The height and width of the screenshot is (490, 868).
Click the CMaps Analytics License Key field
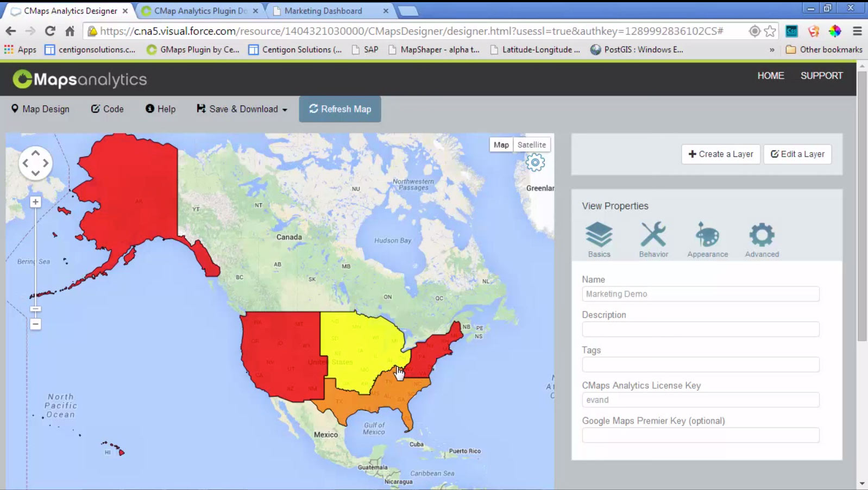701,400
